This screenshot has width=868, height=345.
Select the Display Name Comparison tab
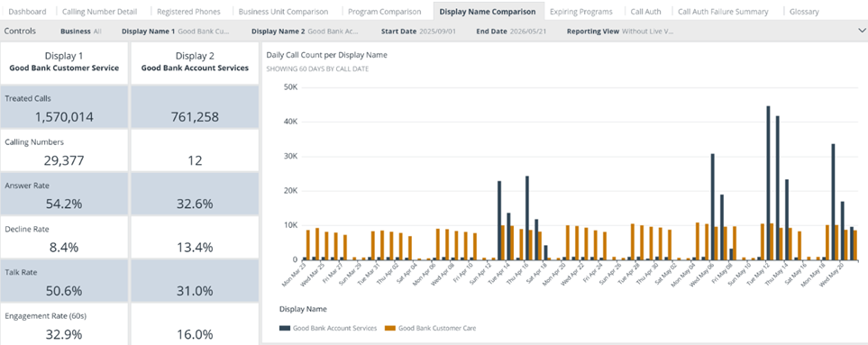point(488,11)
